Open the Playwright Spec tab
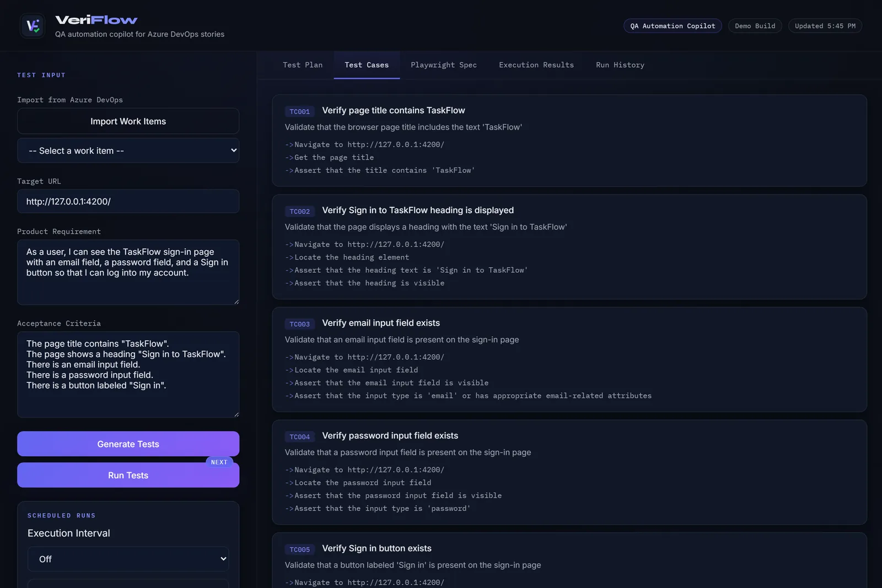882x588 pixels. 444,65
